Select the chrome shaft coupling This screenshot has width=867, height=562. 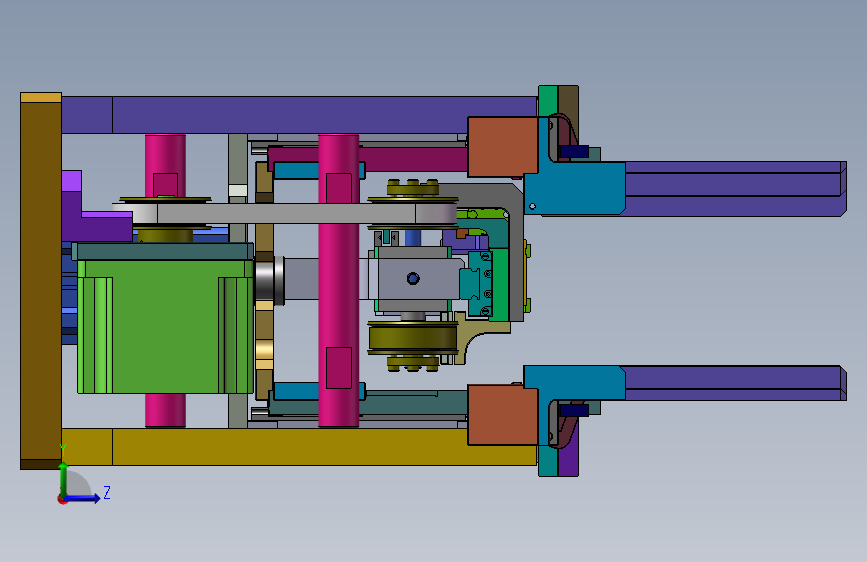269,279
